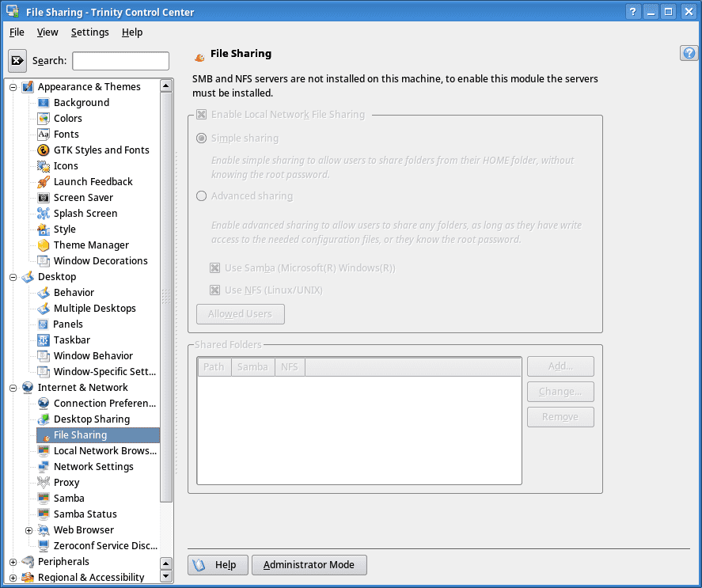Select the Samba Status icon

[x=44, y=514]
